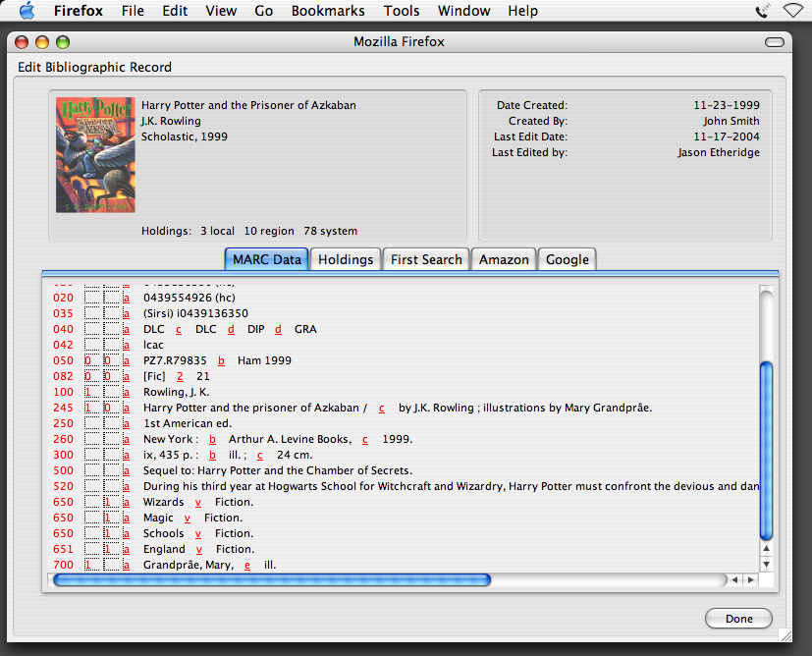Click the text '1st American ed.'

(x=188, y=423)
